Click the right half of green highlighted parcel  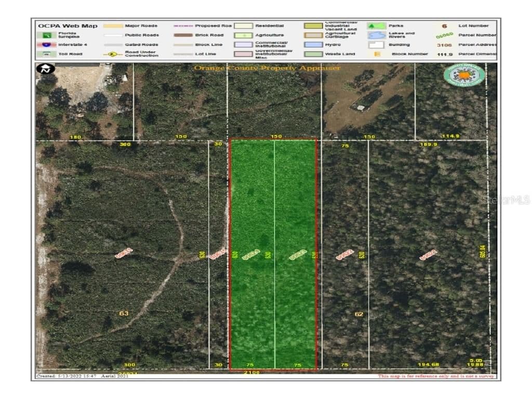295,254
